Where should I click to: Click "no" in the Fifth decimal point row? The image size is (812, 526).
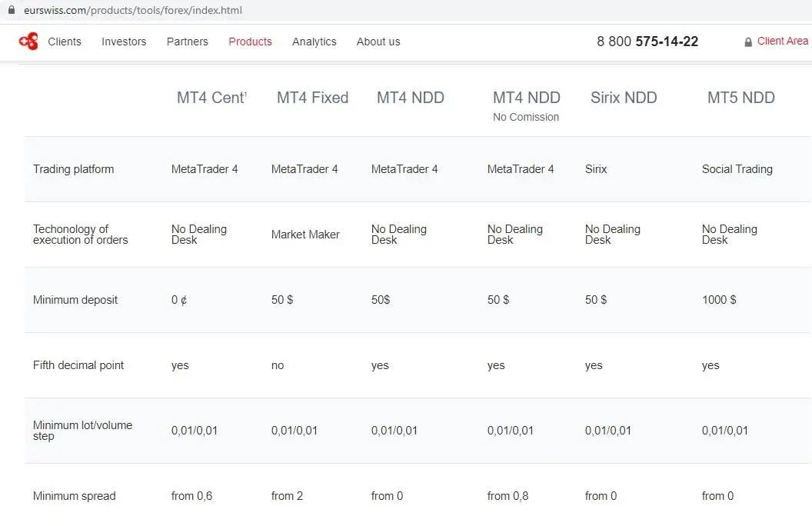[278, 365]
